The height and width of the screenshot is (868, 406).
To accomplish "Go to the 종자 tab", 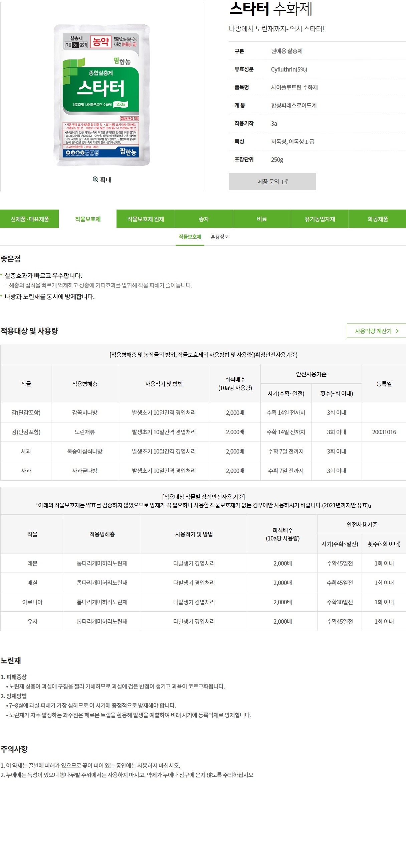I will pyautogui.click(x=204, y=219).
